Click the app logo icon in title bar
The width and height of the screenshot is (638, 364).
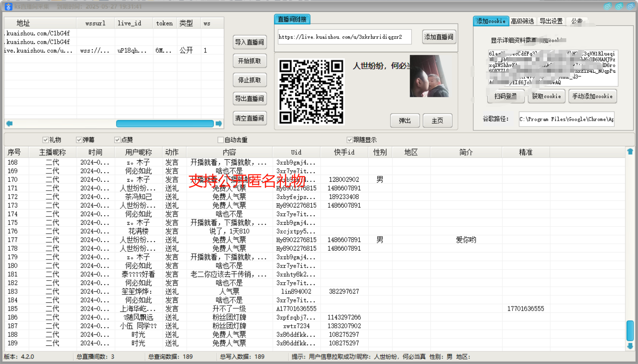tap(9, 6)
